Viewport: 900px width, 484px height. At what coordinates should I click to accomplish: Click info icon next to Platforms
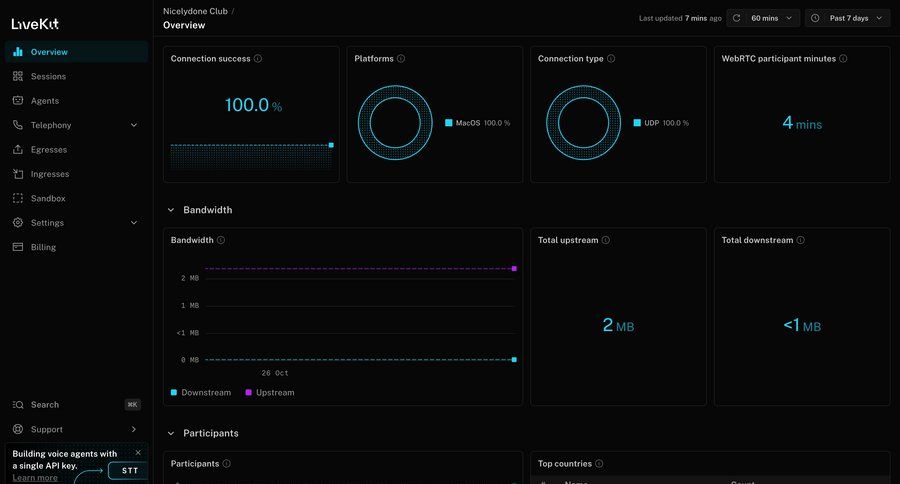pos(401,59)
